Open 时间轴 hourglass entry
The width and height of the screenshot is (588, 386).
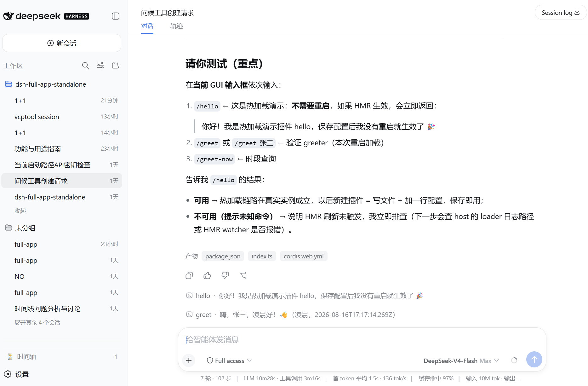tap(62, 357)
